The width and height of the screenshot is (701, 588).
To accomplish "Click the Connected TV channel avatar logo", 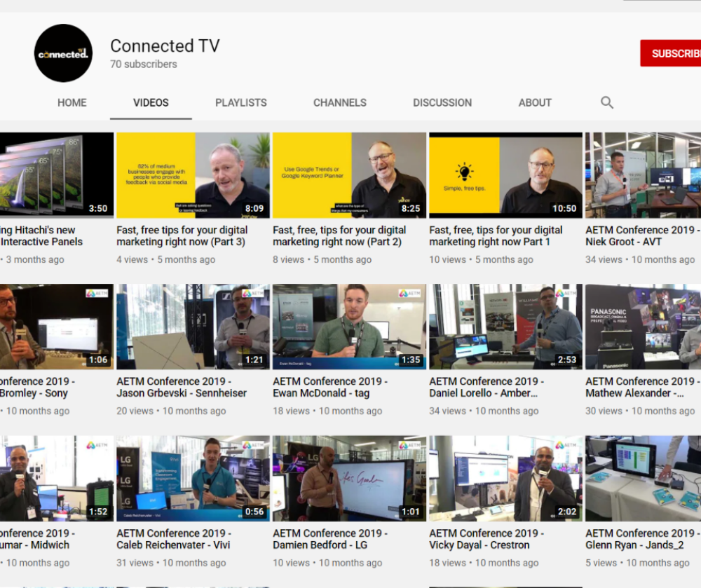I will point(64,53).
